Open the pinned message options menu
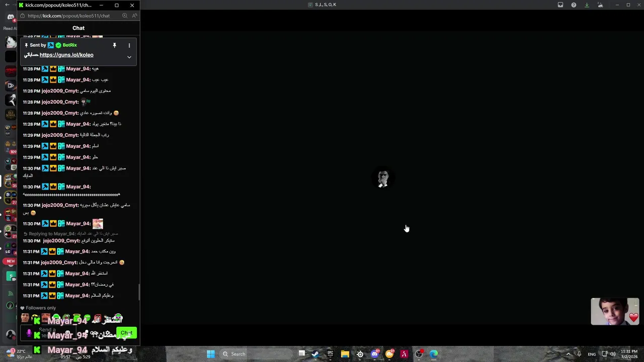 [x=129, y=45]
